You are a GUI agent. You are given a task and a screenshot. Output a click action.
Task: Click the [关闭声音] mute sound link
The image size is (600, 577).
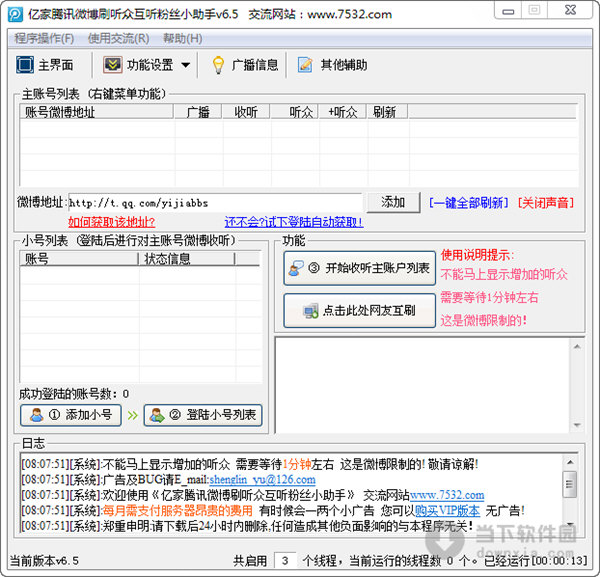pyautogui.click(x=546, y=202)
